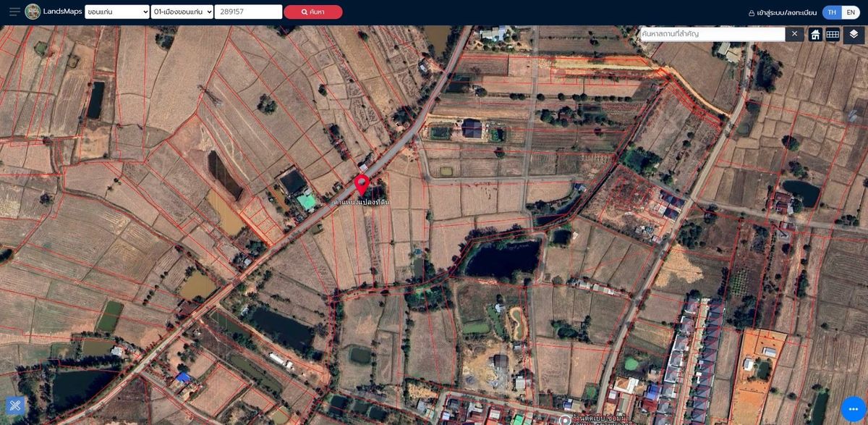Click the LandsMaps emblem logo

pos(33,12)
